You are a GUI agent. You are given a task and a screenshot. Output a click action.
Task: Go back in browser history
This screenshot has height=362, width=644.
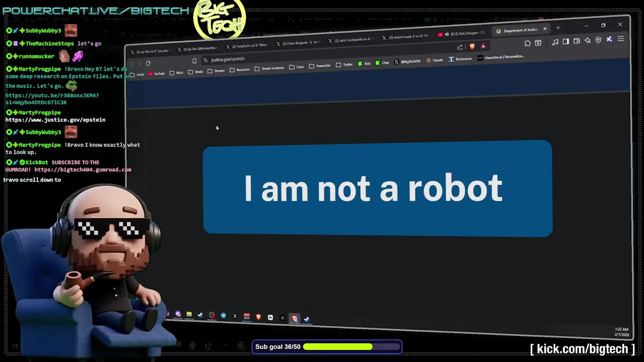[x=132, y=64]
